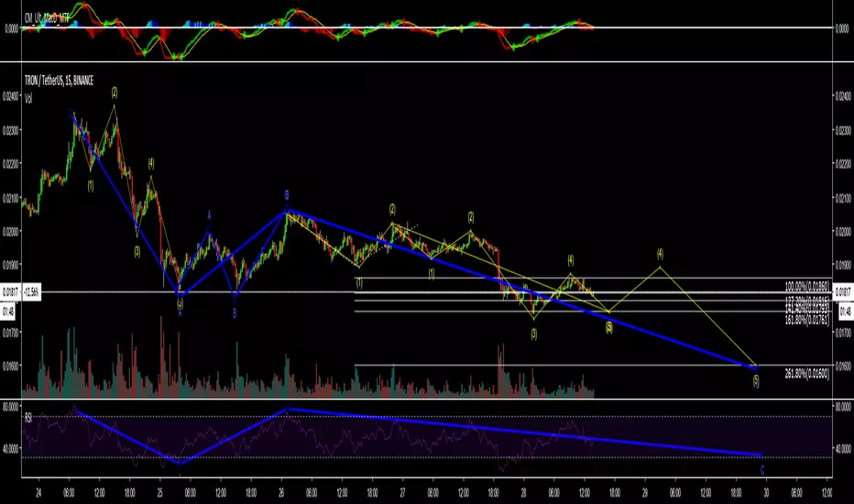This screenshot has width=854, height=504.
Task: Click the 01:48 countdown on the right axis
Action: pyautogui.click(x=845, y=312)
